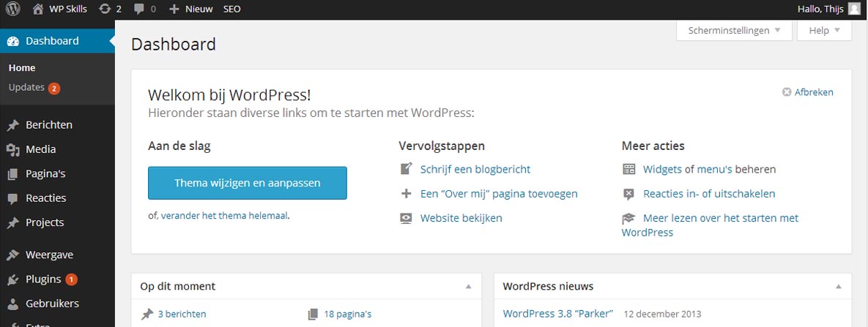Click Een "Over mij" pagina toevoegen link

pyautogui.click(x=499, y=194)
